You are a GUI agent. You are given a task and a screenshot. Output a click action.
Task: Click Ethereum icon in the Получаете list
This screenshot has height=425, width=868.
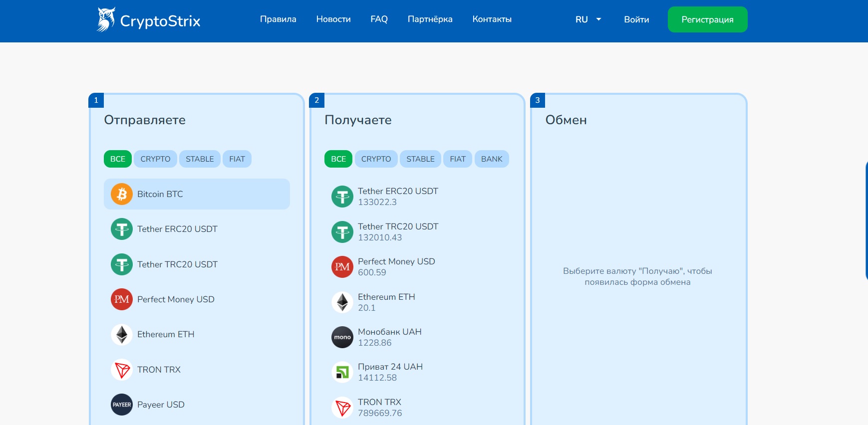[342, 302]
